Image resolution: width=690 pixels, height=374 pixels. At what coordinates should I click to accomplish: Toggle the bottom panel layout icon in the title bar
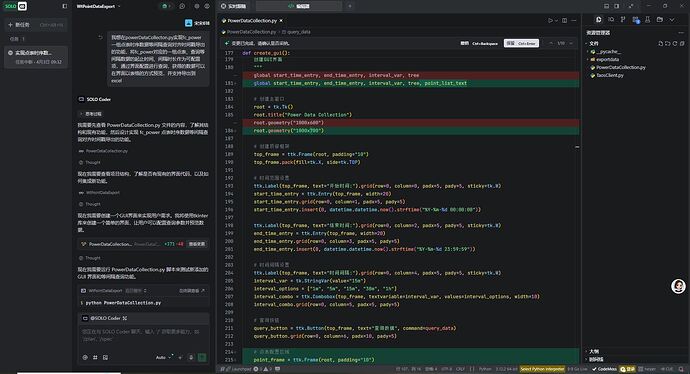pos(606,6)
